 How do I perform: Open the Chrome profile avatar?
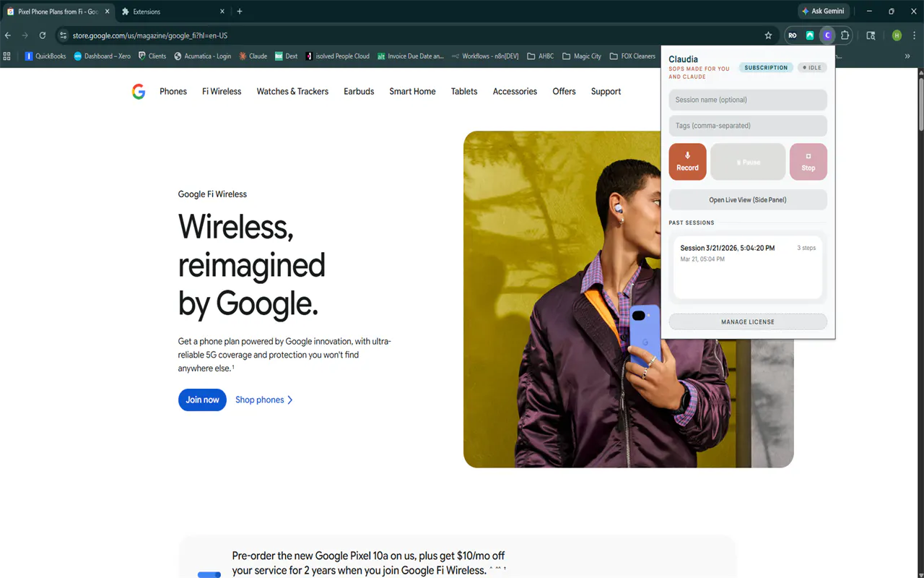(897, 35)
